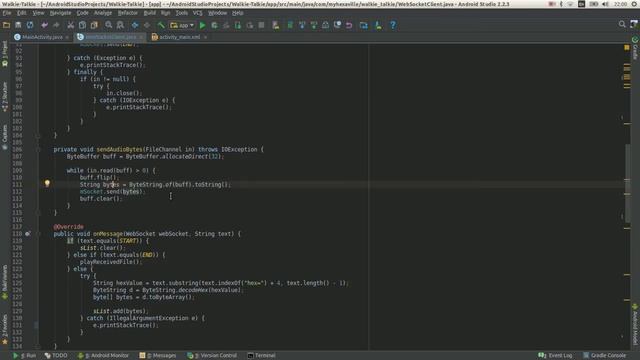
Task: Click the Copy toolbar icon
Action: [82, 25]
